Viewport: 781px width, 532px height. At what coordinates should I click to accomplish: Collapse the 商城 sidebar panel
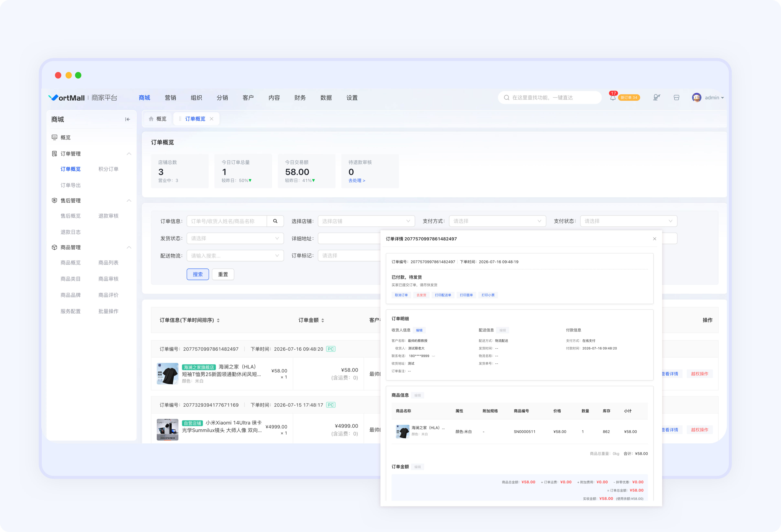tap(127, 119)
